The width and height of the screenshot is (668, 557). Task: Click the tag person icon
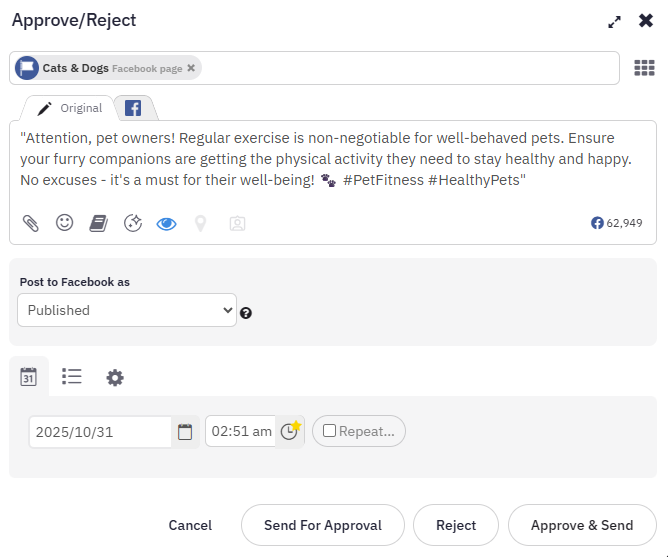pyautogui.click(x=237, y=223)
